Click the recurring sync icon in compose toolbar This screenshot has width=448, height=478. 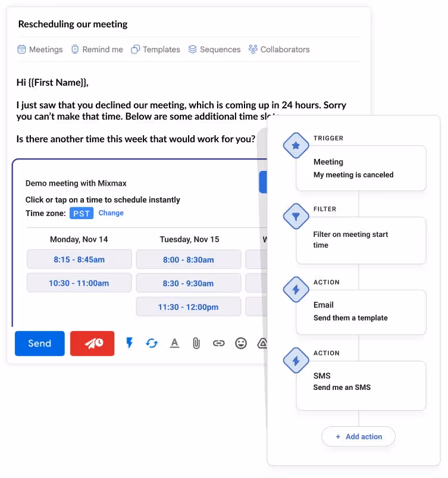153,343
